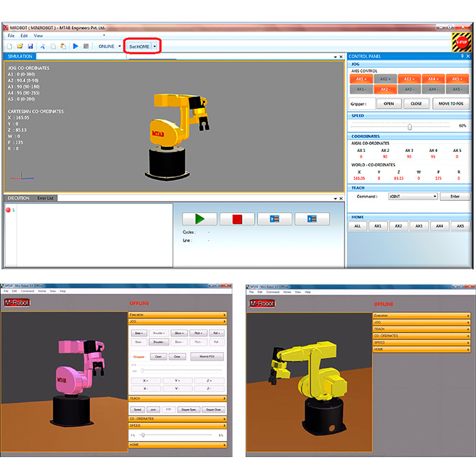The image size is (476, 476).
Task: Open the Home menu in yellow-robot window
Action: click(x=287, y=292)
